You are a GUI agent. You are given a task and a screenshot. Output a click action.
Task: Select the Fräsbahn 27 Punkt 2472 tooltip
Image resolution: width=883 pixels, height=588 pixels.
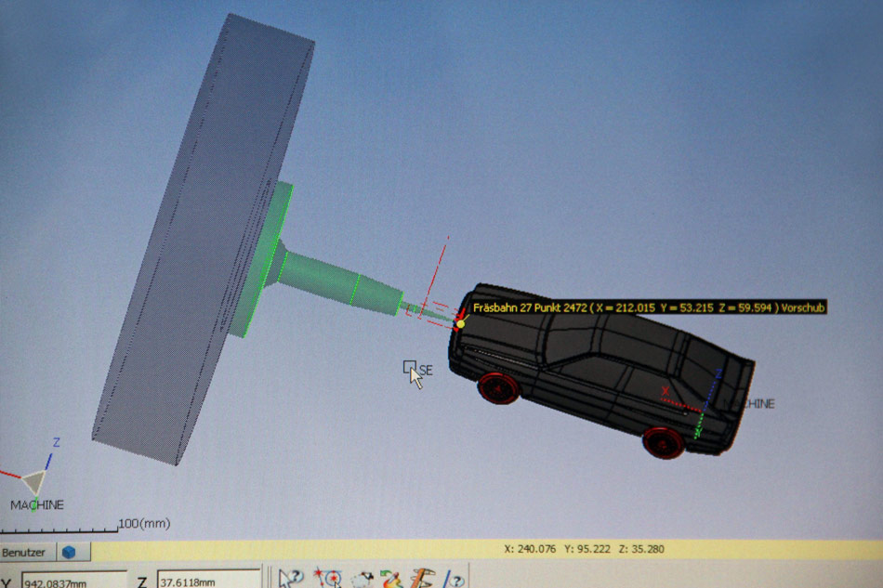click(x=650, y=307)
